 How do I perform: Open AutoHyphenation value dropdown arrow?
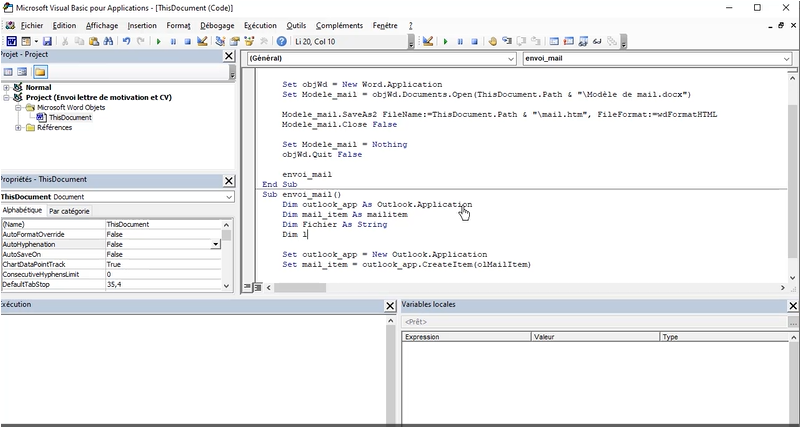pos(216,244)
